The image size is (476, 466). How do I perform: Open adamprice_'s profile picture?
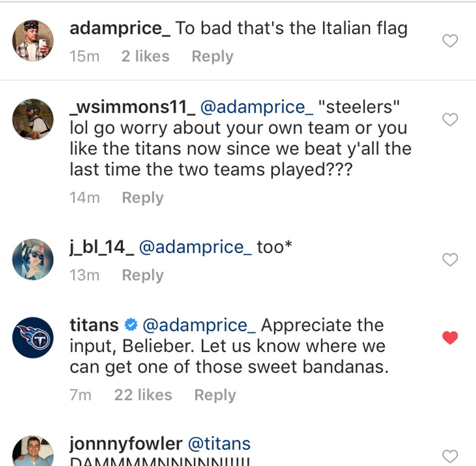33,41
